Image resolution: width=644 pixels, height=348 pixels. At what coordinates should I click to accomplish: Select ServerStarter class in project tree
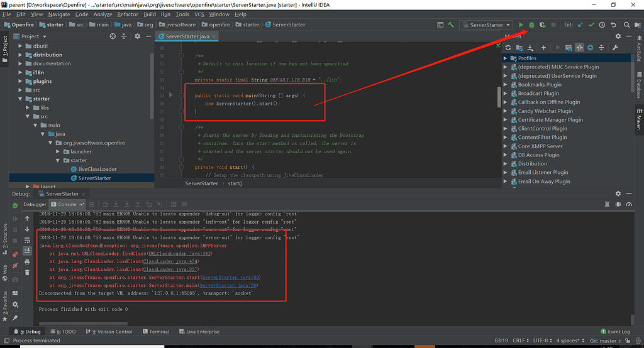(x=94, y=178)
